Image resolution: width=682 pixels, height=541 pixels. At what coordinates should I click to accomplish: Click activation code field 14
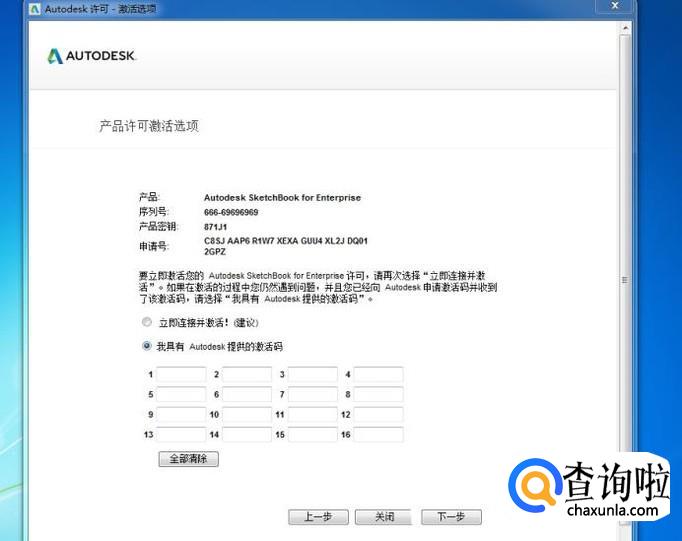tap(247, 434)
